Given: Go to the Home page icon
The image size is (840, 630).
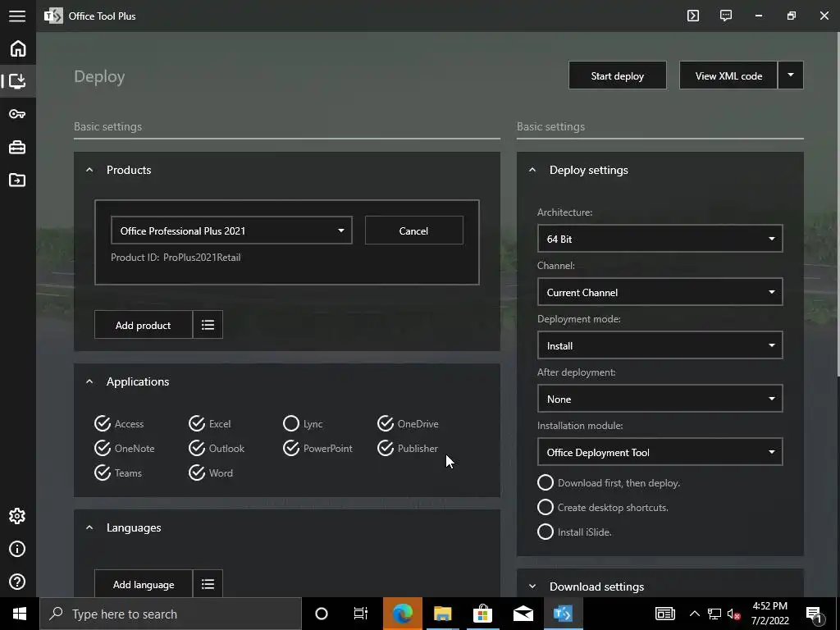Looking at the screenshot, I should [18, 48].
